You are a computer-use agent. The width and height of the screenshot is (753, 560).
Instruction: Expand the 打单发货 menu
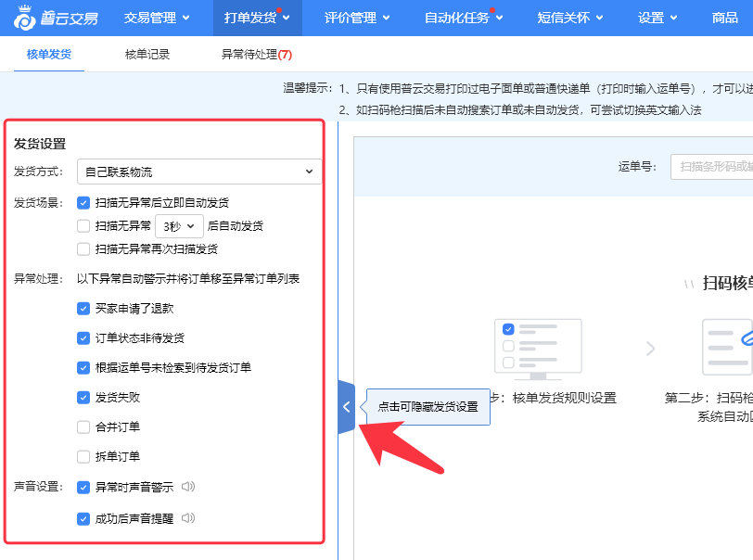click(x=258, y=18)
